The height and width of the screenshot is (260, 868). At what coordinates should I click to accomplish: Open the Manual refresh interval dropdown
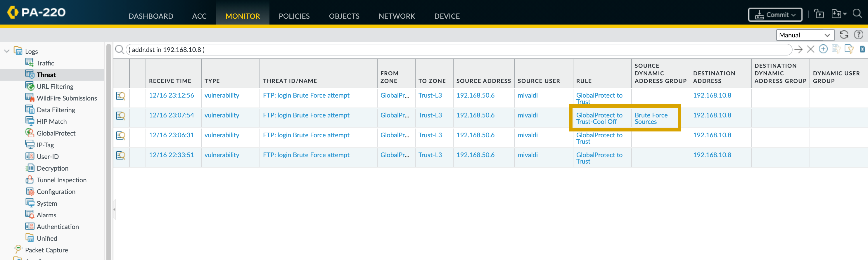coord(805,35)
